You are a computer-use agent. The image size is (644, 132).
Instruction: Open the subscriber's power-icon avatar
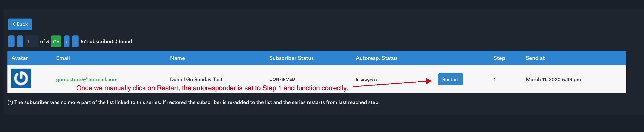(21, 78)
